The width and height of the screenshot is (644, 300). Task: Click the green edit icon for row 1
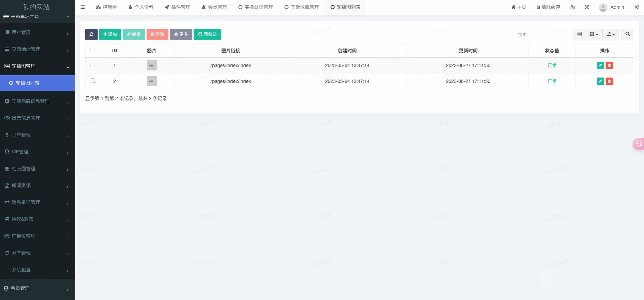pos(600,65)
